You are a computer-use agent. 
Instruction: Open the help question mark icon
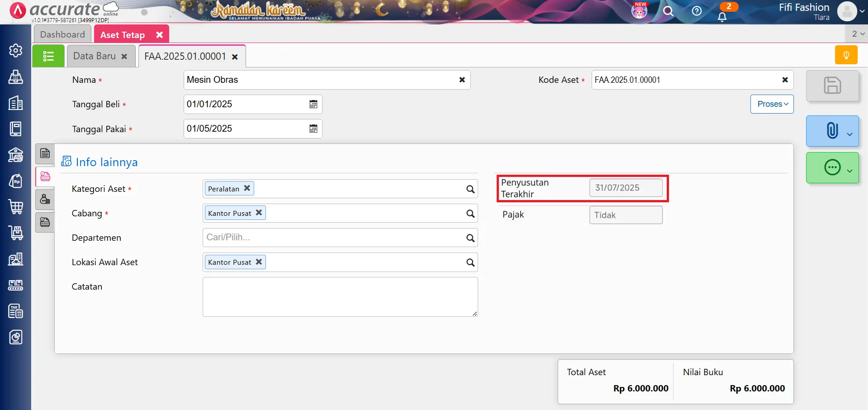click(x=697, y=11)
